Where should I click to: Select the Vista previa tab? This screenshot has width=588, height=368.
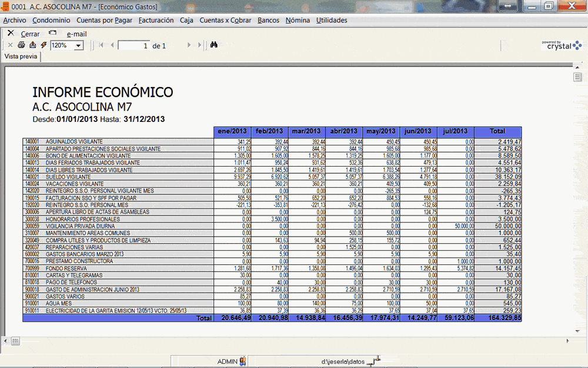21,57
